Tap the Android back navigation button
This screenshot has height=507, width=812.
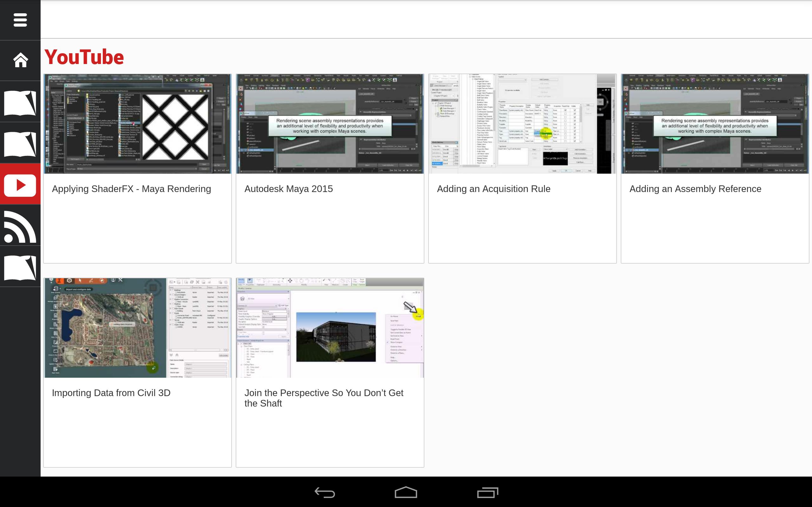[x=324, y=492]
